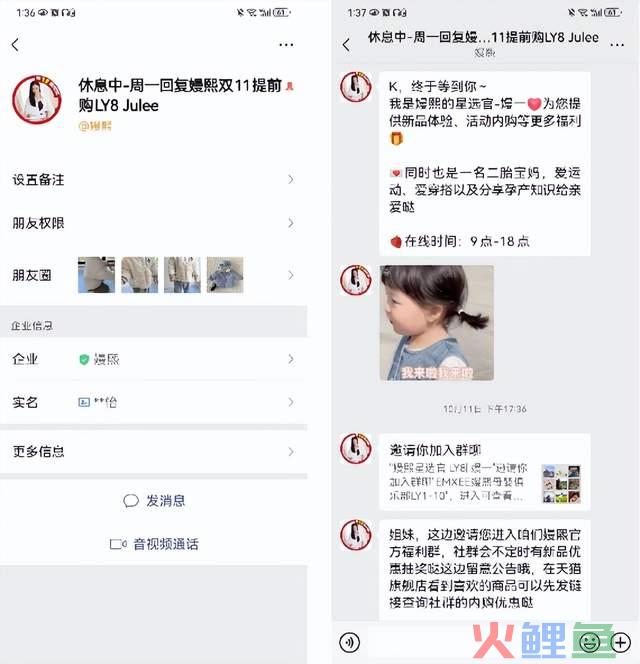This screenshot has width=640, height=664.
Task: Open the 企业 company info row
Action: (x=153, y=359)
